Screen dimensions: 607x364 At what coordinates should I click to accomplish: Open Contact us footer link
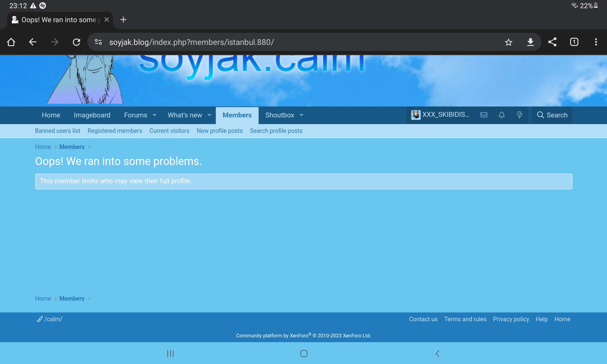pyautogui.click(x=423, y=319)
